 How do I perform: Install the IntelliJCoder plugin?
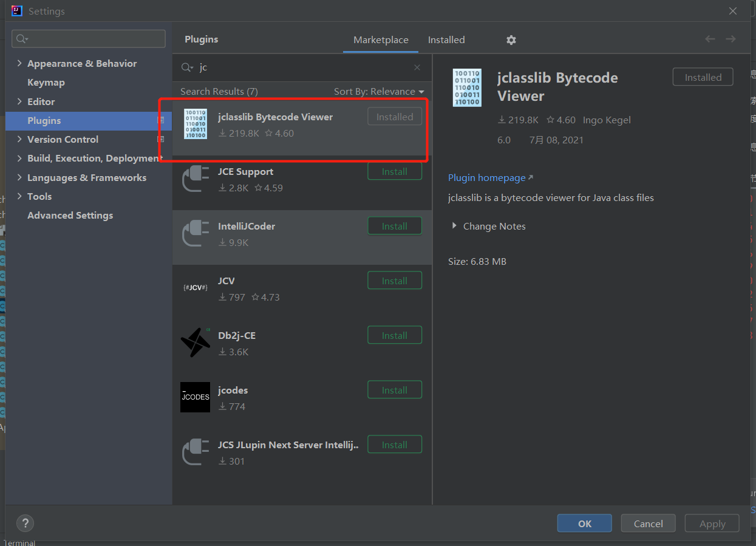click(395, 227)
